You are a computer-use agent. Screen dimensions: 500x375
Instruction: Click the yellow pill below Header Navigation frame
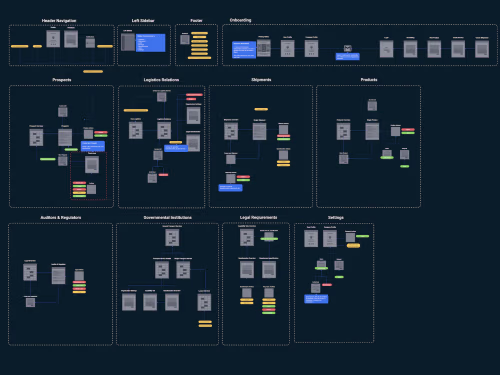point(93,71)
